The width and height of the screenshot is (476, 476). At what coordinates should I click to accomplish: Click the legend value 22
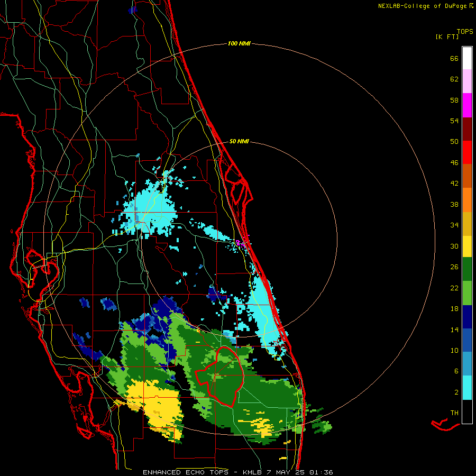(454, 288)
